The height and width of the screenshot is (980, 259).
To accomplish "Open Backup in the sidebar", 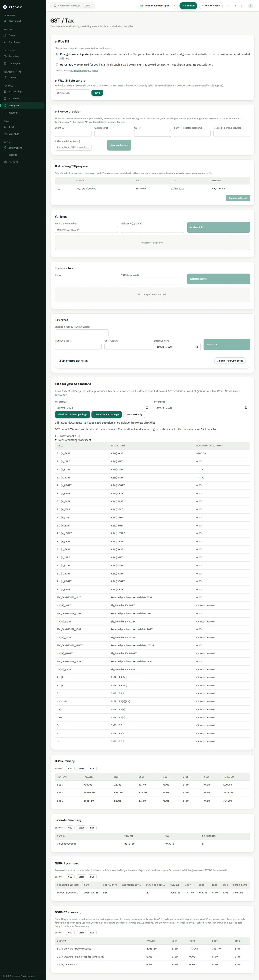I will 22,155.
